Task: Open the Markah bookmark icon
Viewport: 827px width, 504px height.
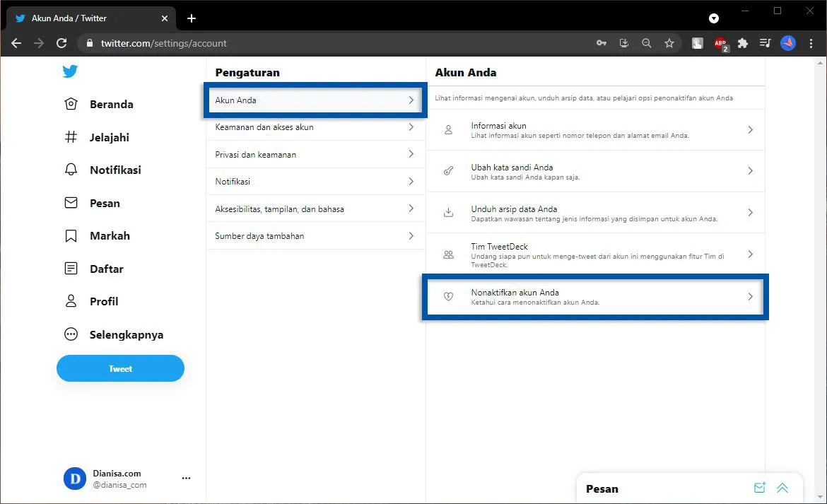Action: (71, 236)
